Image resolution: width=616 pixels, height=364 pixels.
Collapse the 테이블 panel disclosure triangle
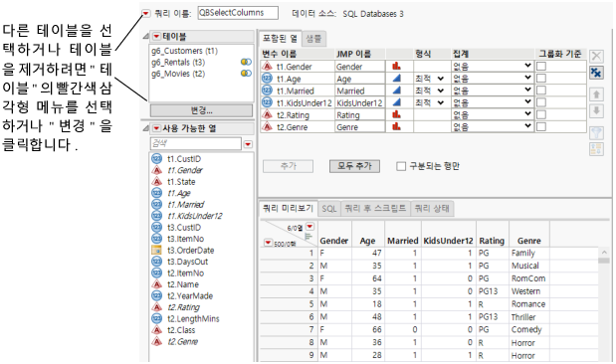tap(146, 37)
